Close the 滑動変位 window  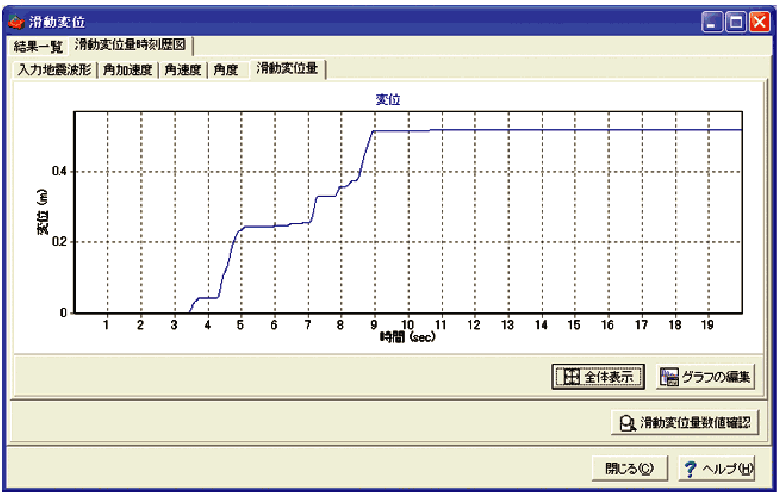(x=760, y=22)
